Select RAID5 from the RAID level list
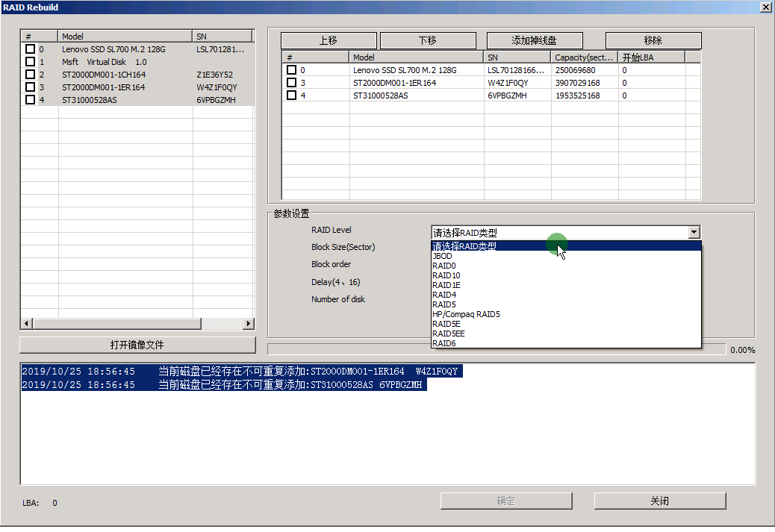 click(443, 304)
